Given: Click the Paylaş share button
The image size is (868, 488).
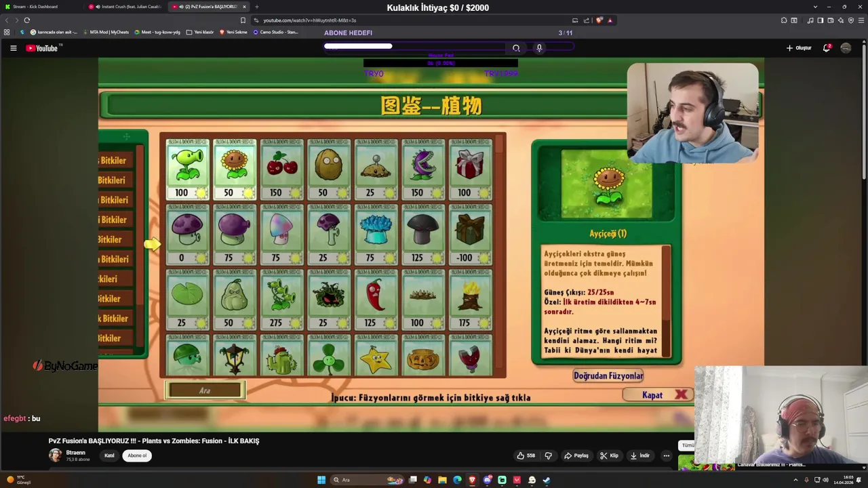Looking at the screenshot, I should (576, 455).
